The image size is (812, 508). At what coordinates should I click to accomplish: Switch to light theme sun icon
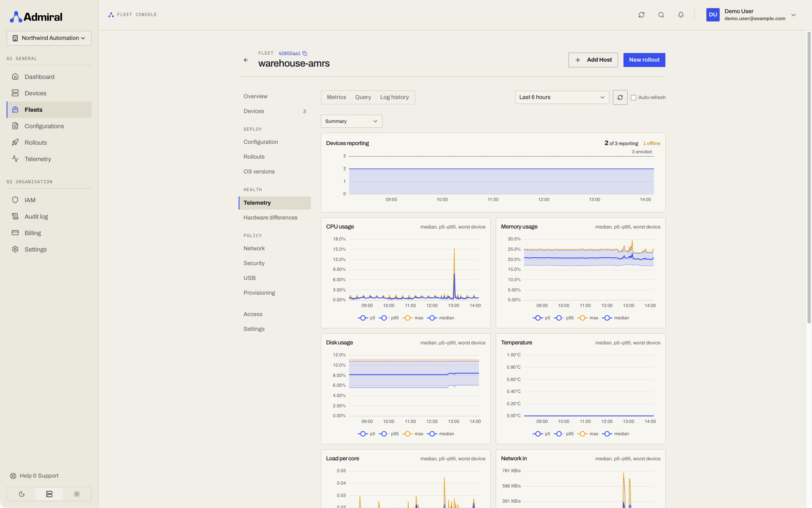77,494
